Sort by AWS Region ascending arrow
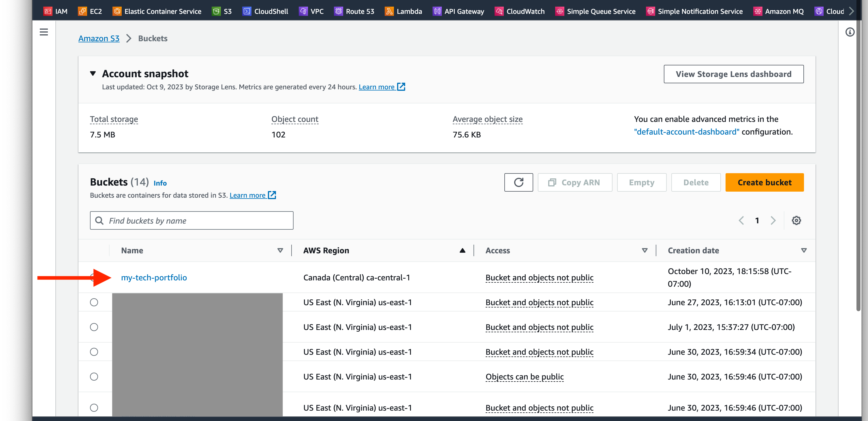Image resolution: width=868 pixels, height=421 pixels. 462,250
